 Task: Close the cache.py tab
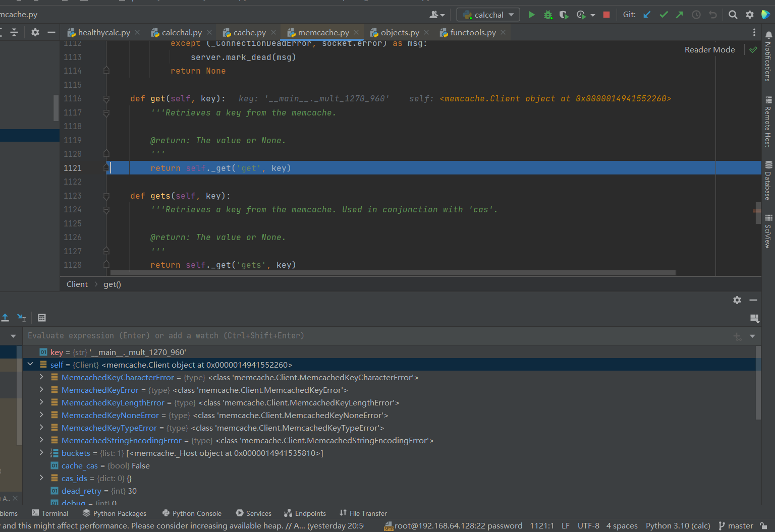[273, 32]
